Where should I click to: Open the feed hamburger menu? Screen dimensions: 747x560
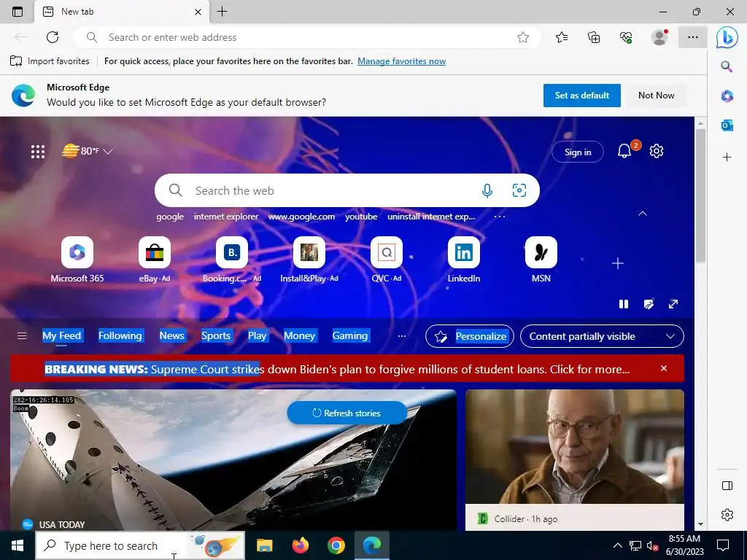click(x=22, y=336)
